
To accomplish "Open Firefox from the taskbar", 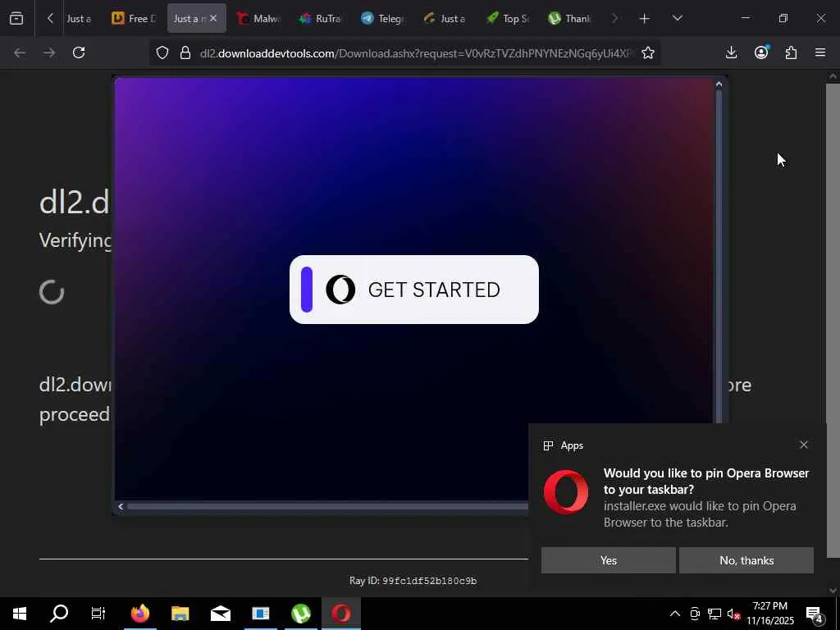I will [x=139, y=614].
